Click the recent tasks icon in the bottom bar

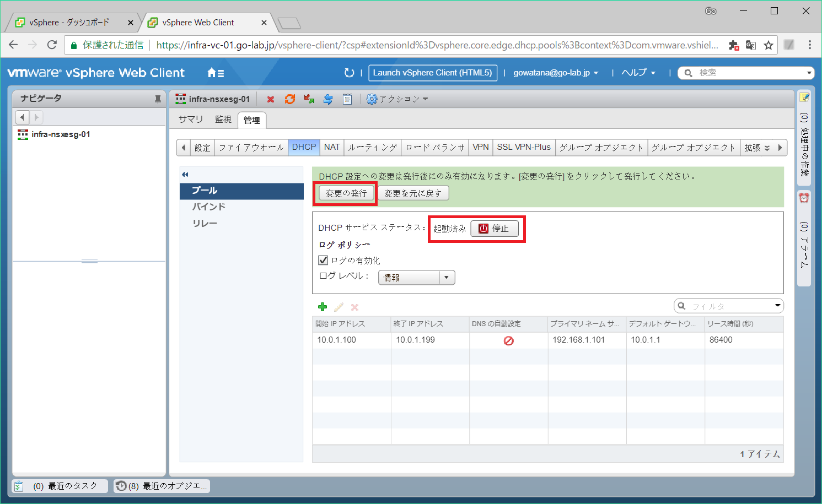[x=19, y=486]
